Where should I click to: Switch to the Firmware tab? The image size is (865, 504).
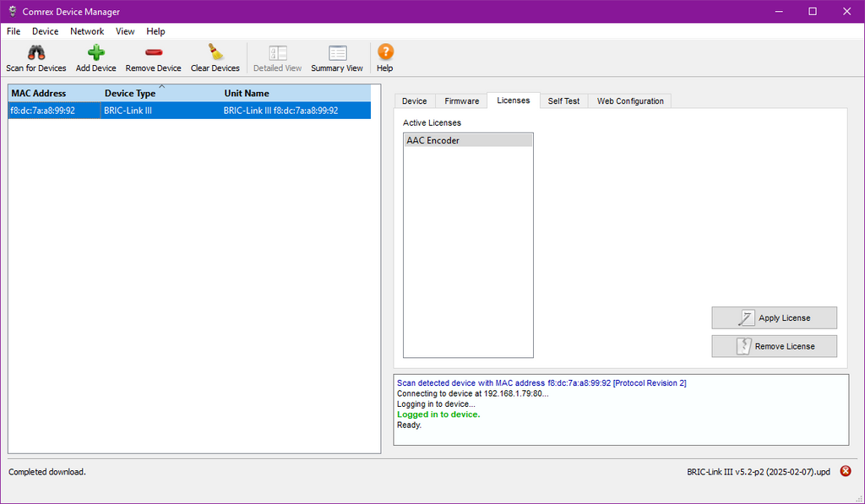click(x=461, y=101)
